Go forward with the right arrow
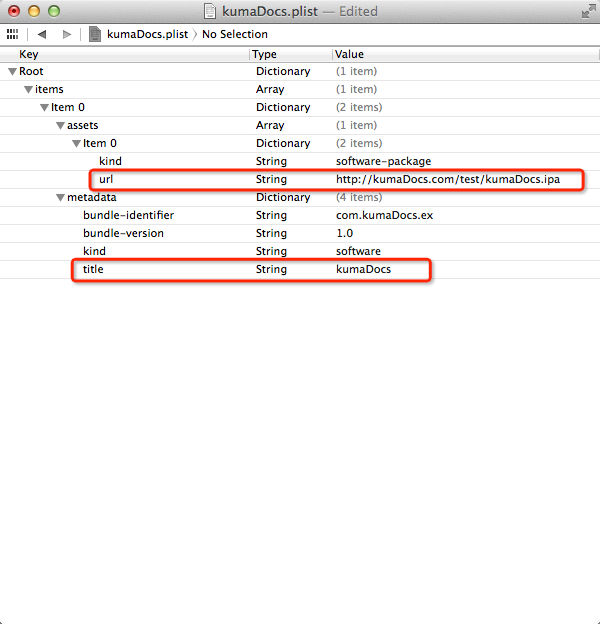The width and height of the screenshot is (600, 624). 66,34
